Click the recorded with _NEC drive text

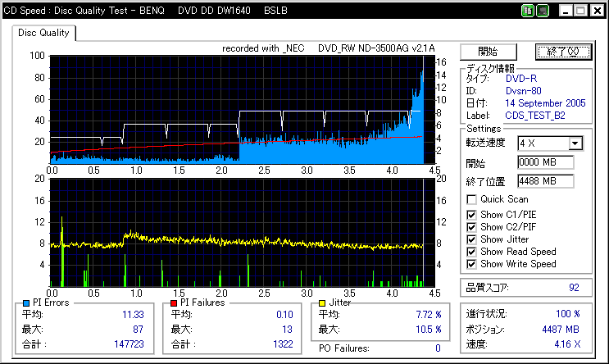(328, 48)
